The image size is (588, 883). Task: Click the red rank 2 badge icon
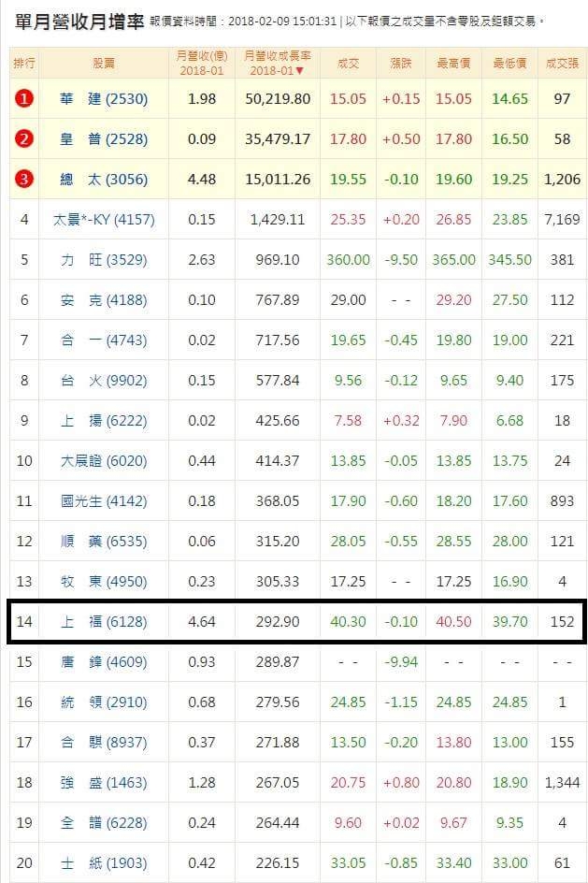(23, 139)
